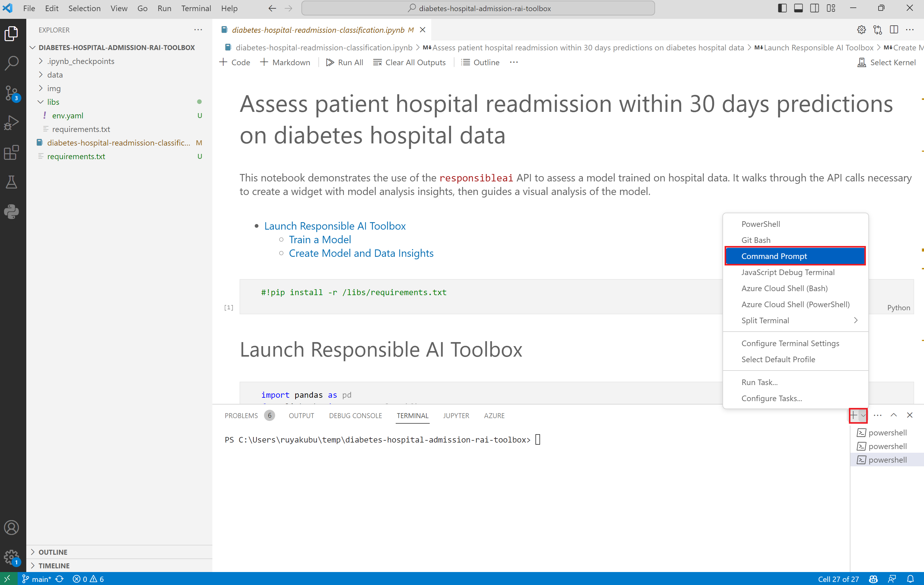924x585 pixels.
Task: Click the AZURE tab in terminal panel
Action: coord(494,415)
